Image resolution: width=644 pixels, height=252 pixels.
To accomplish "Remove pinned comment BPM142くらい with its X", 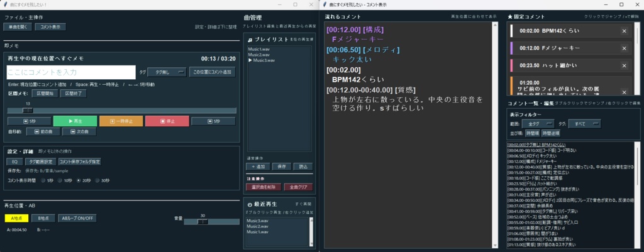I will [x=624, y=31].
